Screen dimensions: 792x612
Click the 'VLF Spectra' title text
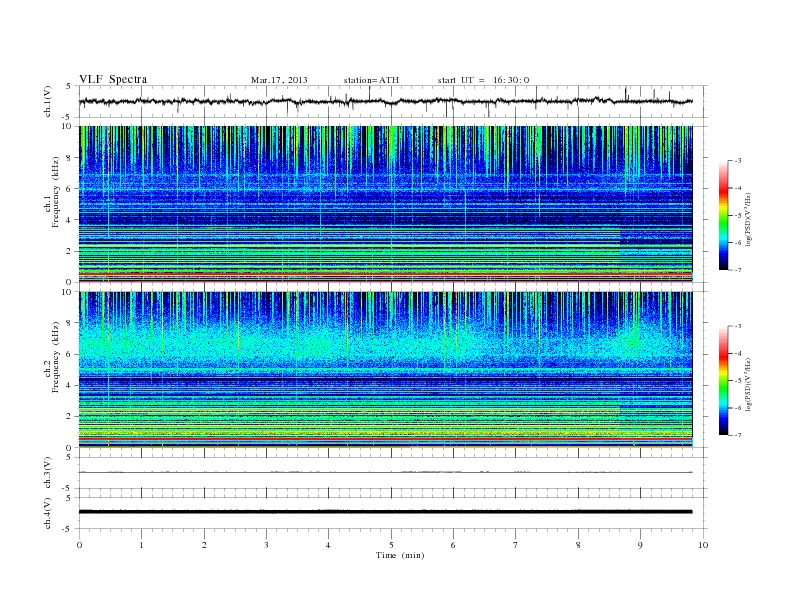pos(113,79)
